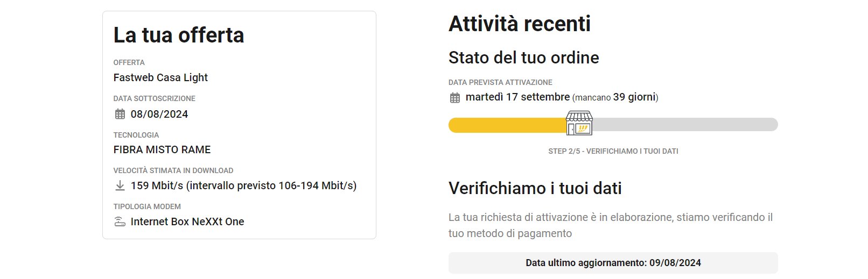Select the Fastweb Casa Light offer name

160,77
